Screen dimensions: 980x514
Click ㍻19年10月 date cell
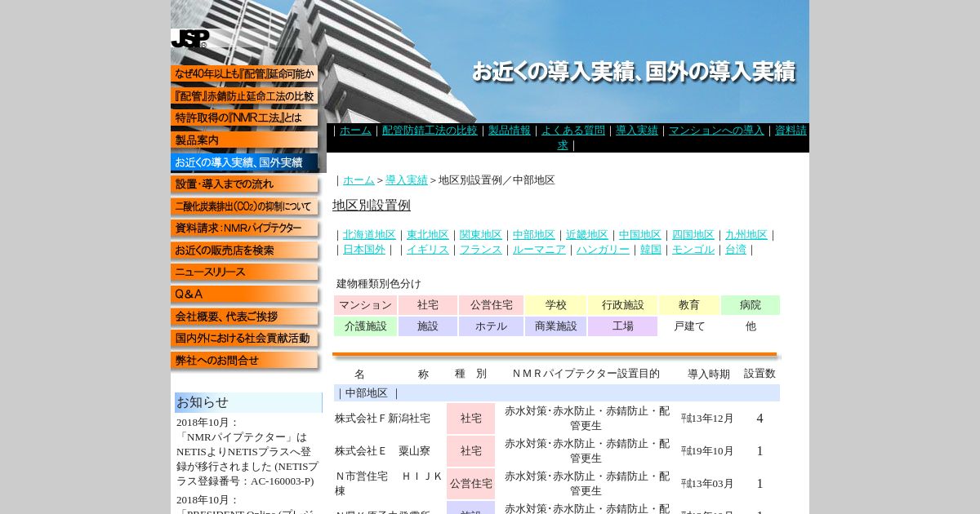pyautogui.click(x=707, y=451)
